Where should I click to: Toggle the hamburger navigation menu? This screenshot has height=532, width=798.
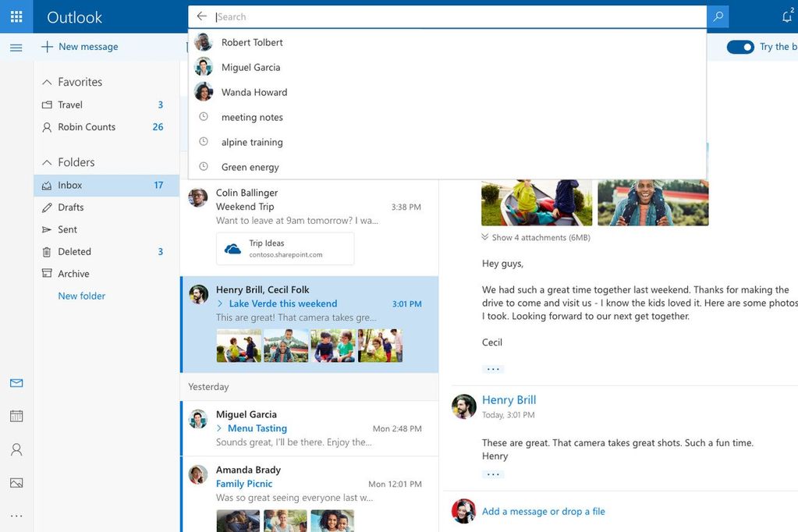16,48
